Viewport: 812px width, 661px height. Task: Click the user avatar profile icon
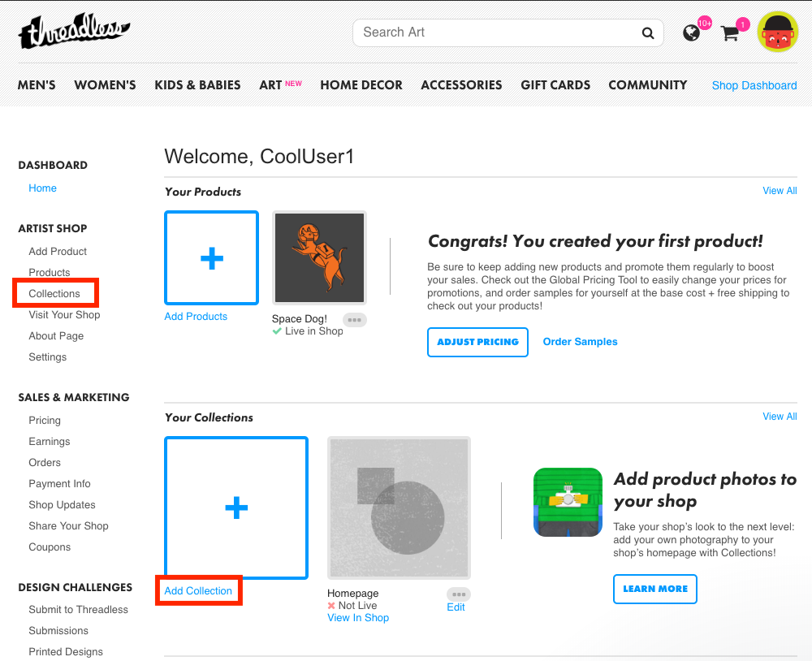click(777, 32)
